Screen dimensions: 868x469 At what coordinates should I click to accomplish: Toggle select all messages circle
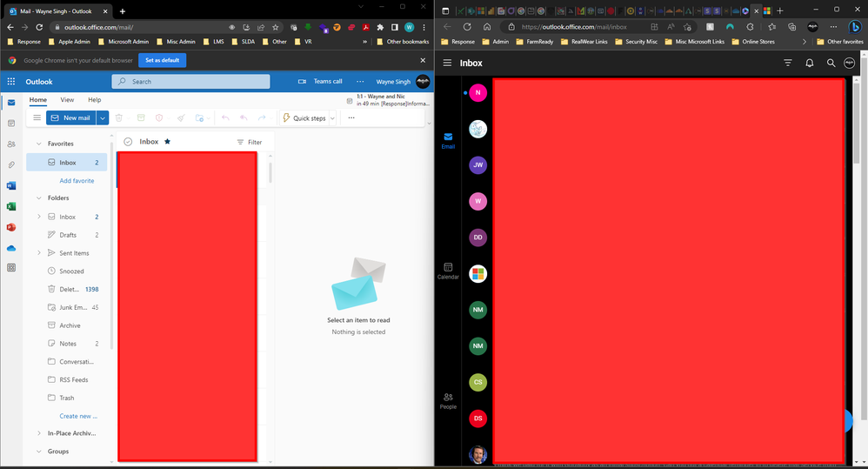pos(128,142)
